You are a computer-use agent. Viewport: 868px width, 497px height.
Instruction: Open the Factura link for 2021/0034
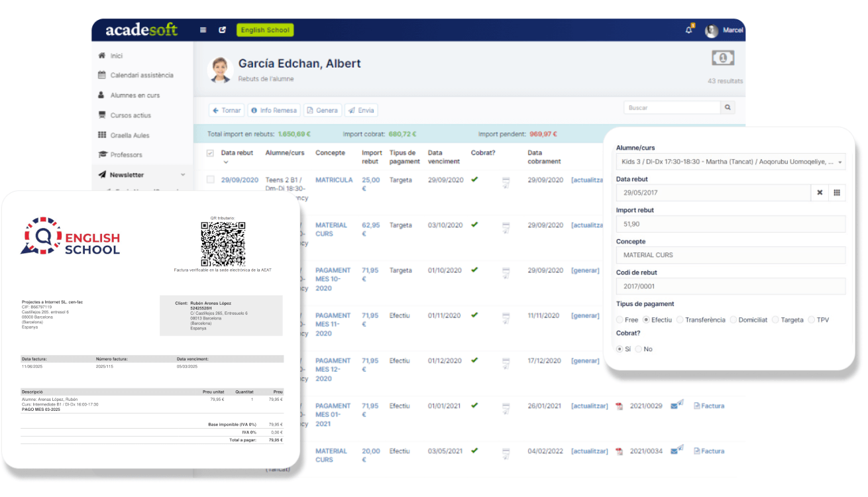tap(709, 451)
